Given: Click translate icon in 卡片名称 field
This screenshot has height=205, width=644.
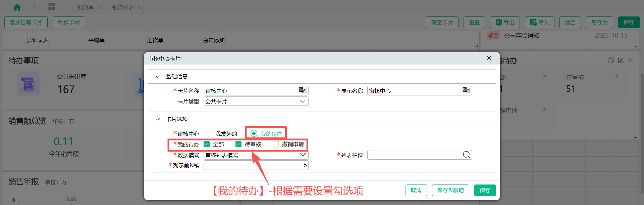Looking at the screenshot, I should click(x=303, y=90).
